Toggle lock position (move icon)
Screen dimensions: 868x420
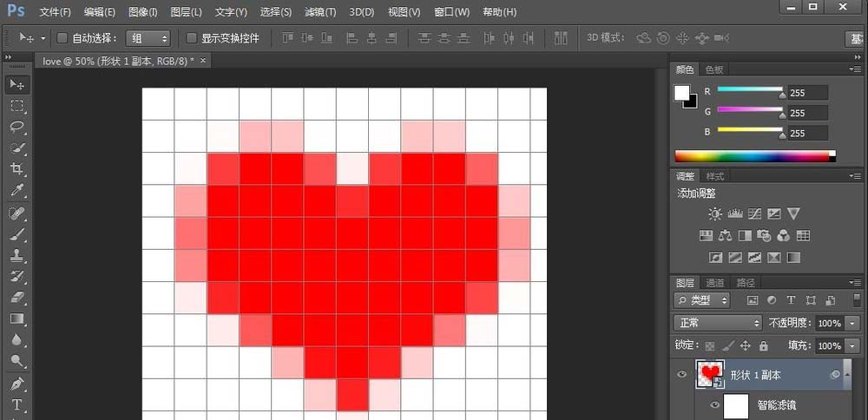click(746, 346)
